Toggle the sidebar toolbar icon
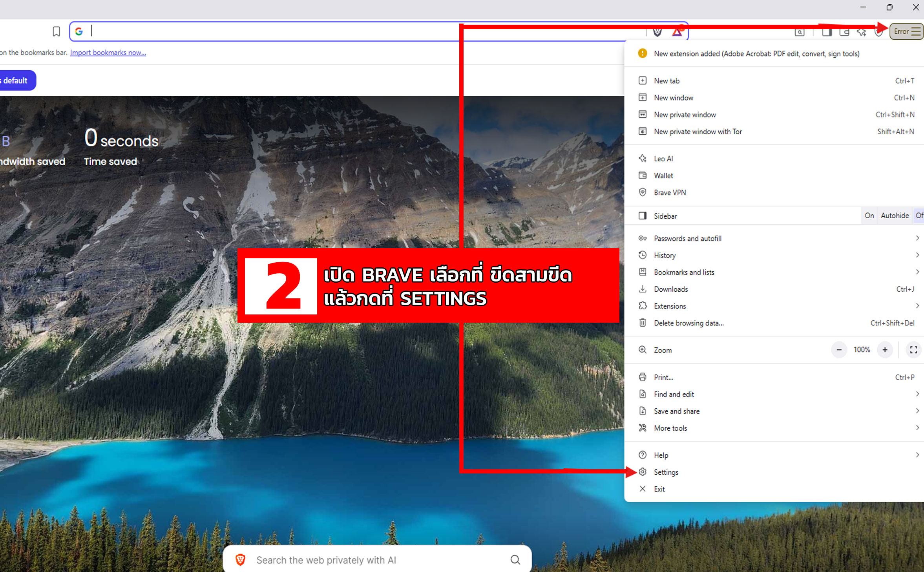Screen dimensions: 924x572 (827, 32)
